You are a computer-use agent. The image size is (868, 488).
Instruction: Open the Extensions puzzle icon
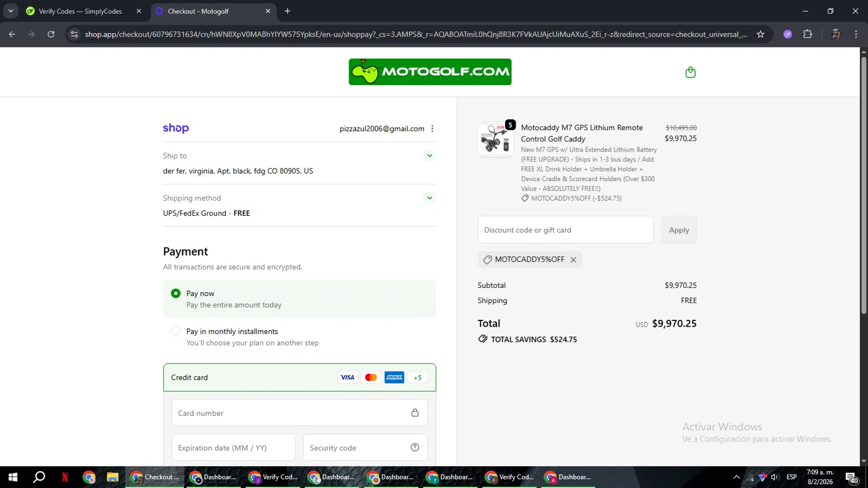[808, 34]
